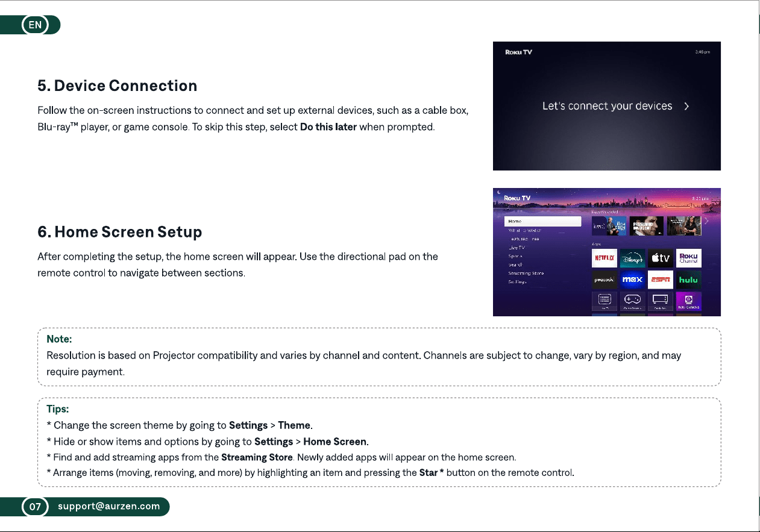Click the bold Theme text in tips
The height and width of the screenshot is (532, 760).
coord(295,425)
